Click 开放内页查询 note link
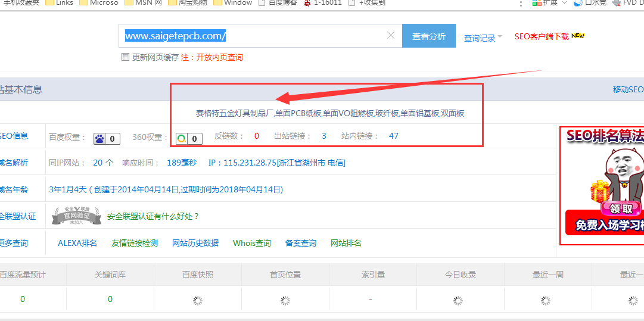The height and width of the screenshot is (321, 644). click(x=219, y=57)
